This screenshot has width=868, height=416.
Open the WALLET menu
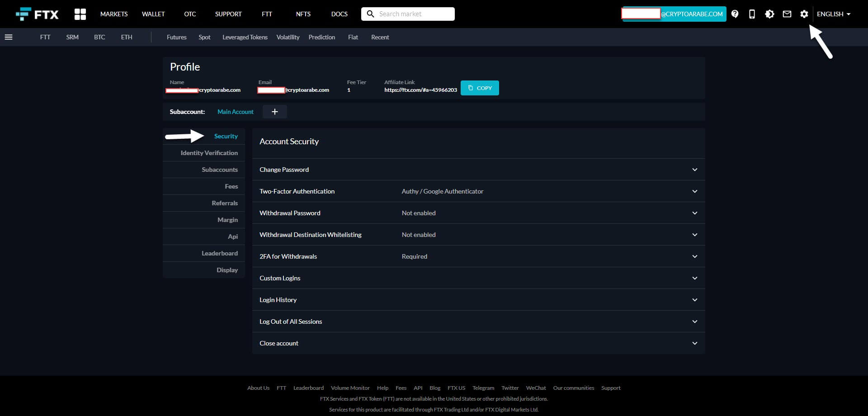coord(153,14)
